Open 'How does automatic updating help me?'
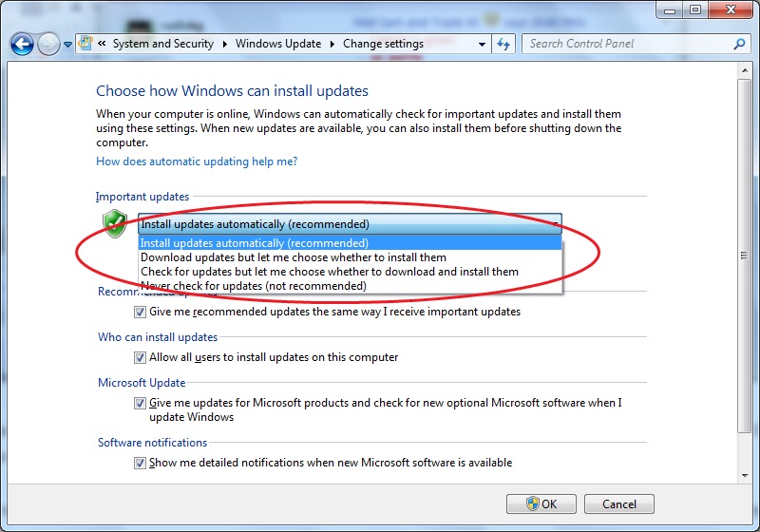760x532 pixels. pos(197,161)
